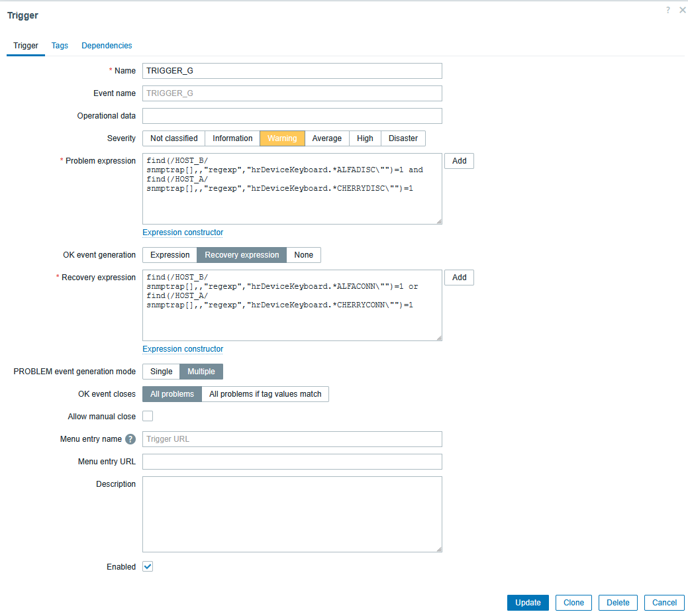Screen dimensions: 688x616
Task: Uncheck the Enabled checkbox
Action: (148, 567)
